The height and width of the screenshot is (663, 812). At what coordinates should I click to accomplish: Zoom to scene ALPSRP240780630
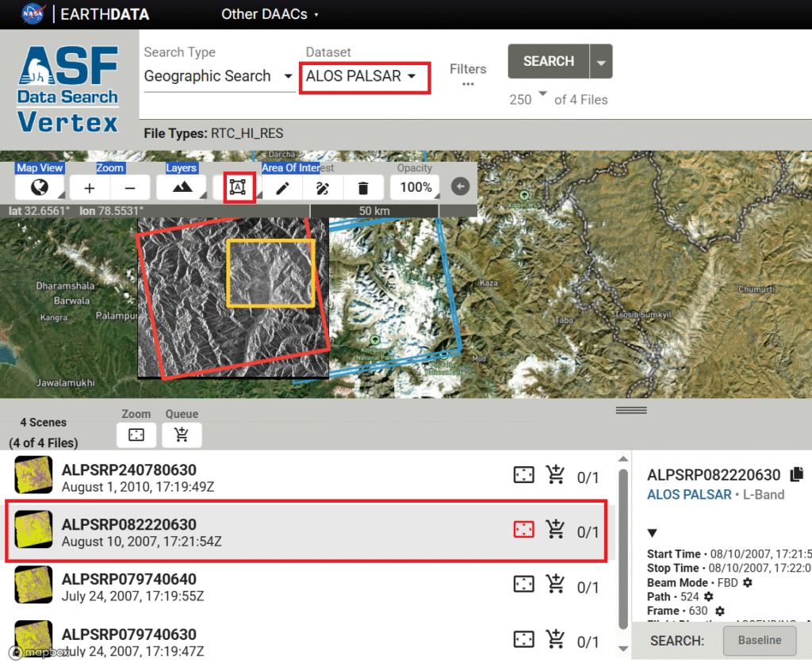pyautogui.click(x=523, y=474)
